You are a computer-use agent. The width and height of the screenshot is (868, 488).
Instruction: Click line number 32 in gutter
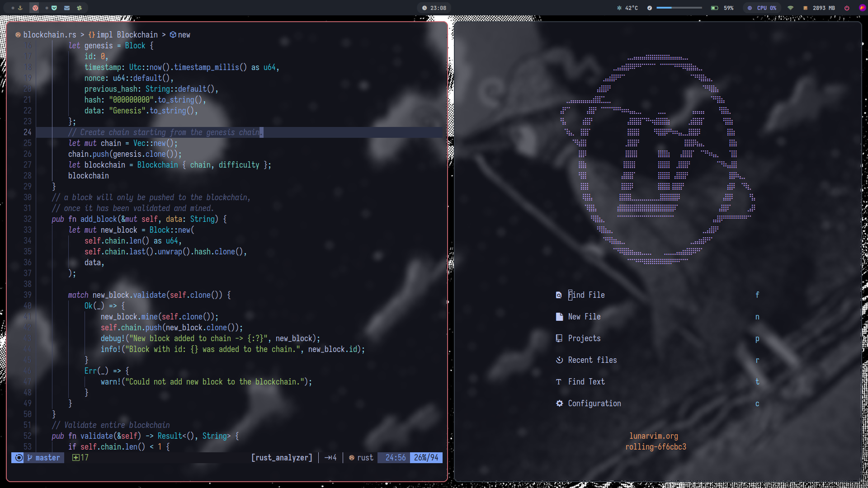point(28,219)
